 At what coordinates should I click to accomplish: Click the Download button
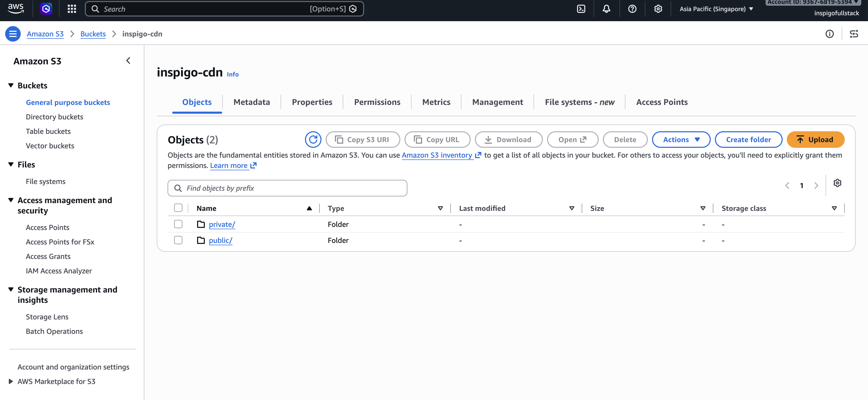tap(508, 139)
